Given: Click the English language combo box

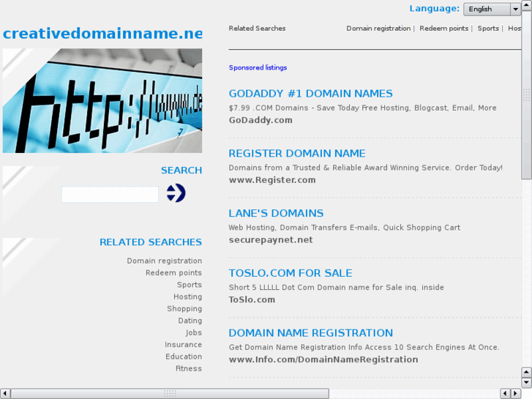Looking at the screenshot, I should point(492,10).
